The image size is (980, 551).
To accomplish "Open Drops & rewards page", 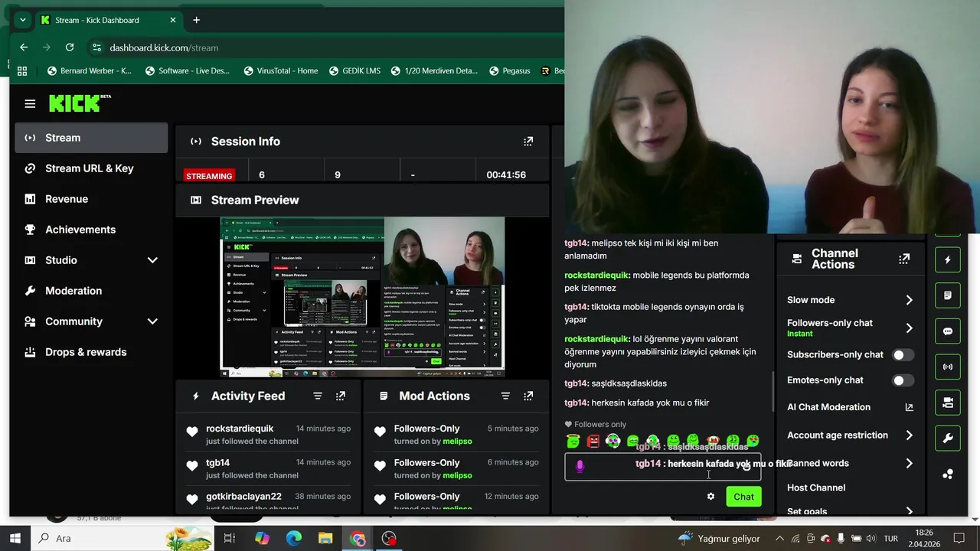I will 91,352.
